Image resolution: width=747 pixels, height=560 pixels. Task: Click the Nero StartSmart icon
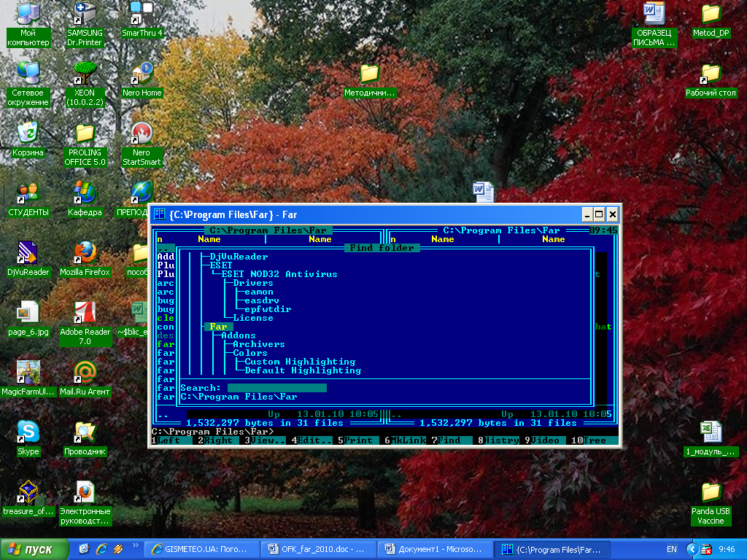(x=142, y=145)
